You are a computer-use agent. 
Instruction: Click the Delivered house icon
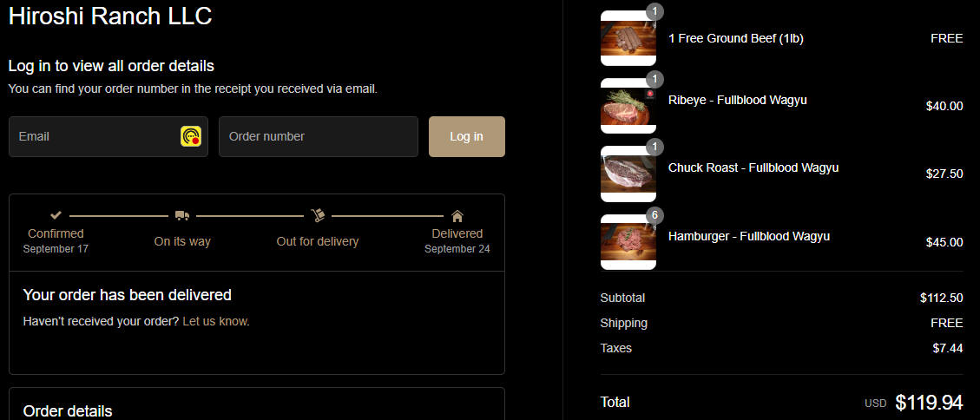click(x=457, y=216)
